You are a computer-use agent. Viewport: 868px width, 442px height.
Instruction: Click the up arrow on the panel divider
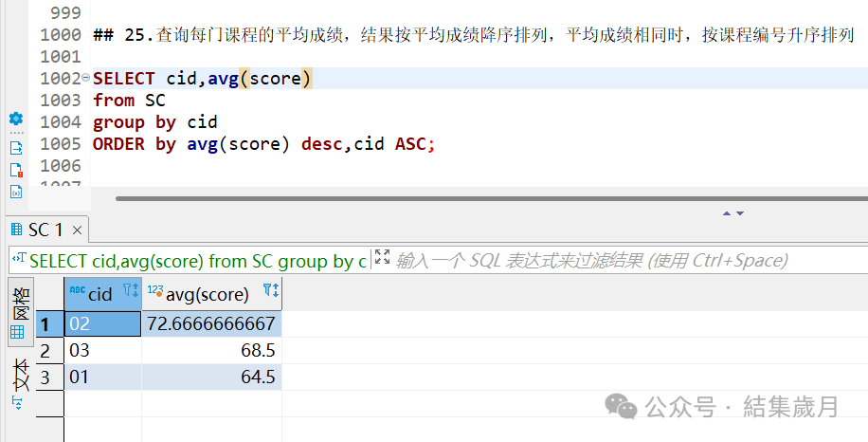727,213
